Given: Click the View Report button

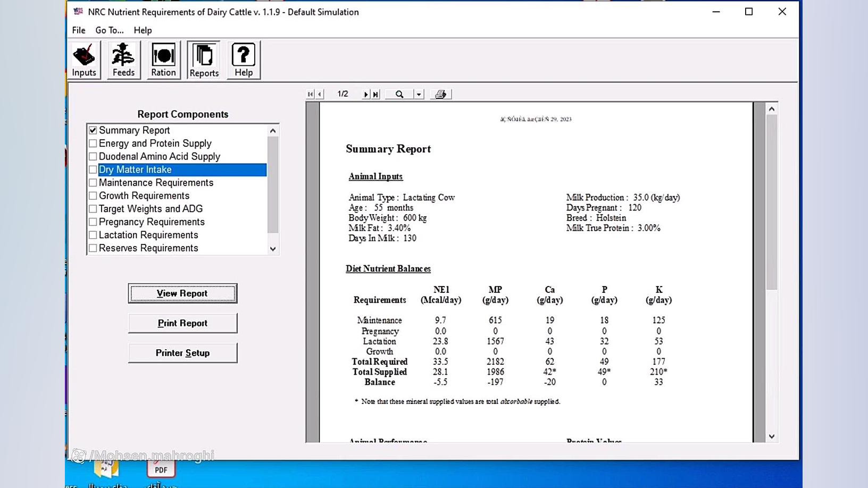Looking at the screenshot, I should coord(182,293).
